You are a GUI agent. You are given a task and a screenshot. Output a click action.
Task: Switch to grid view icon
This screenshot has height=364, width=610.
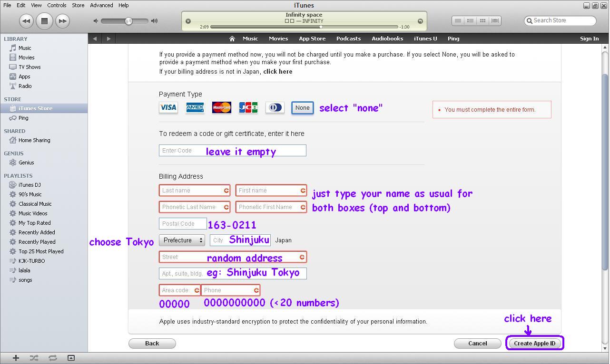482,20
